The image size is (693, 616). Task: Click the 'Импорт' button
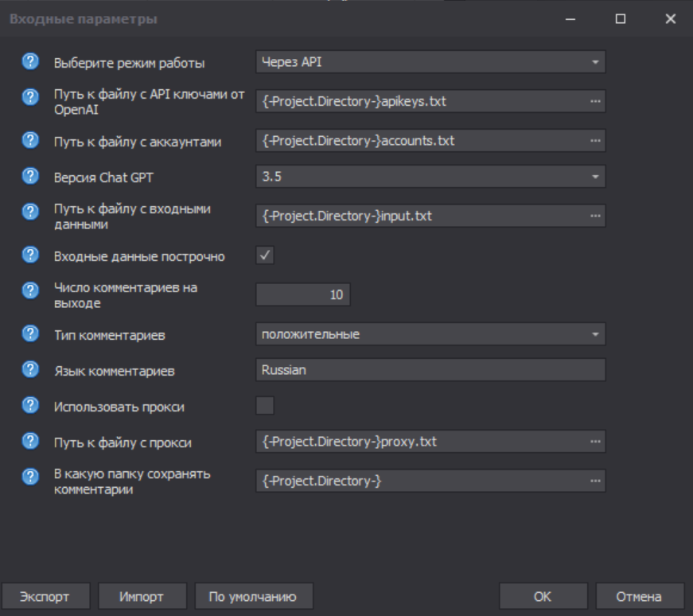[x=142, y=596]
